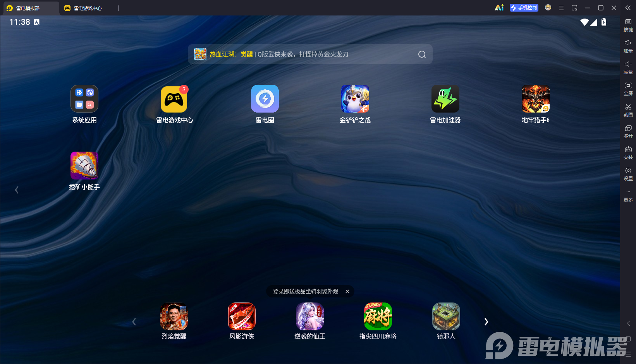The width and height of the screenshot is (636, 364).
Task: Open the 系统应用 folder
Action: pos(84,99)
